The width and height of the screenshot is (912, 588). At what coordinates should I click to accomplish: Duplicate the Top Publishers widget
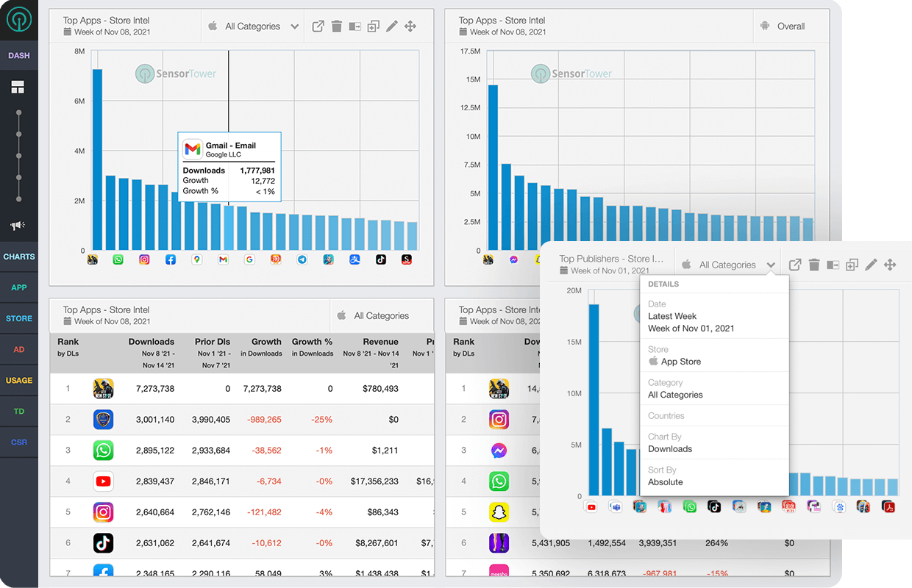point(852,265)
